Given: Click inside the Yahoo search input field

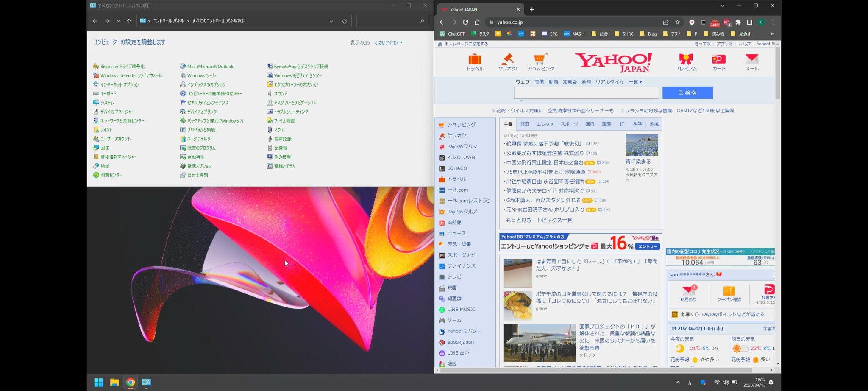Looking at the screenshot, I should click(586, 92).
